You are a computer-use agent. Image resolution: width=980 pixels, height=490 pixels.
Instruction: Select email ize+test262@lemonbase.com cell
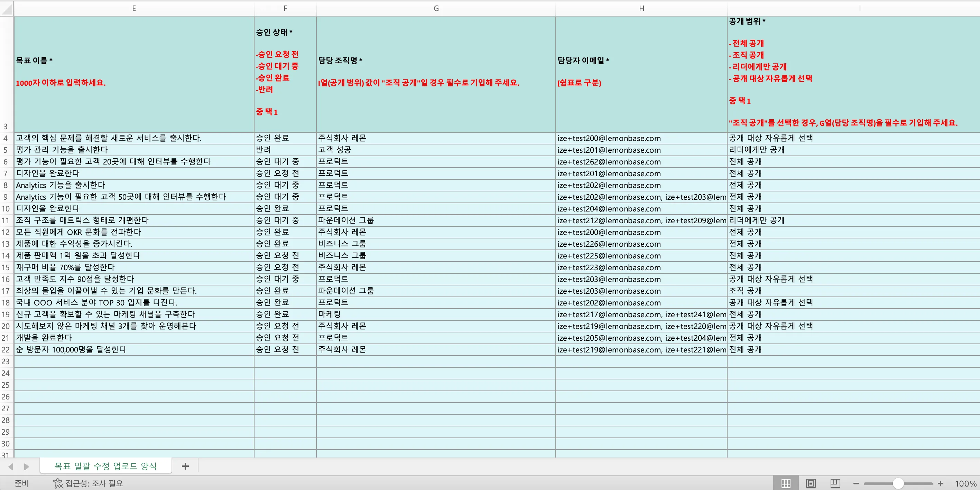[641, 162]
